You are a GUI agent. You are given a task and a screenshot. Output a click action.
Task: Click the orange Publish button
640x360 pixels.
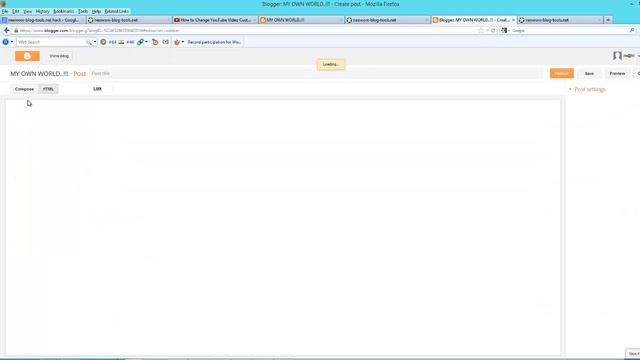562,73
